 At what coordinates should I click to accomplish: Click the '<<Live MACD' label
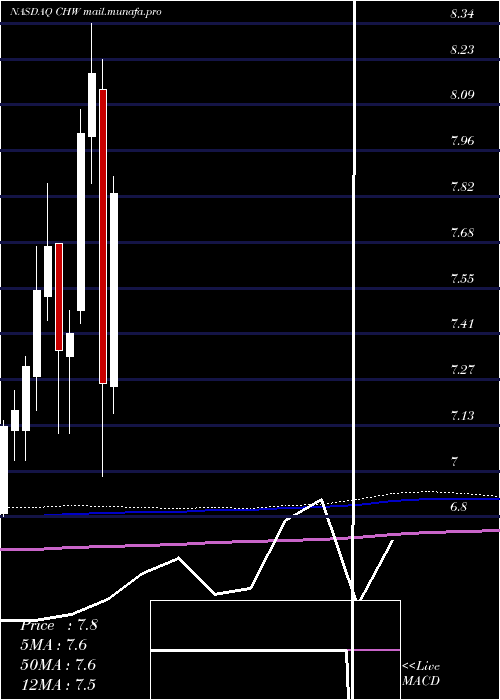pyautogui.click(x=421, y=673)
